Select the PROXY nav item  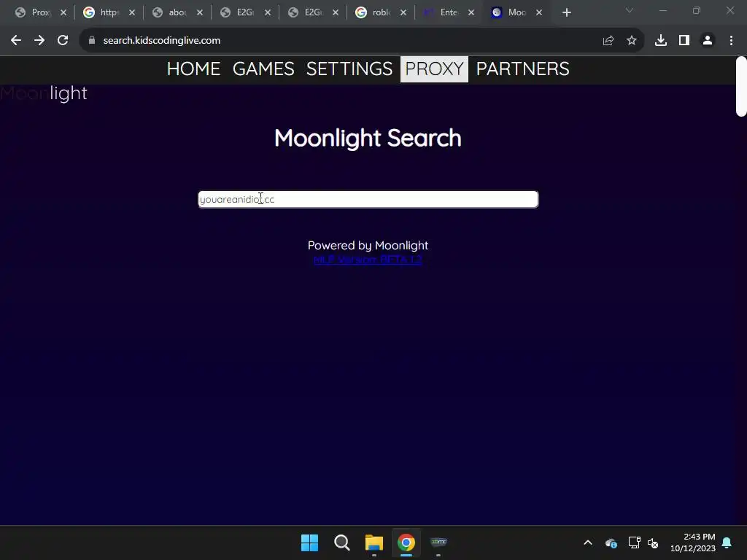point(434,69)
